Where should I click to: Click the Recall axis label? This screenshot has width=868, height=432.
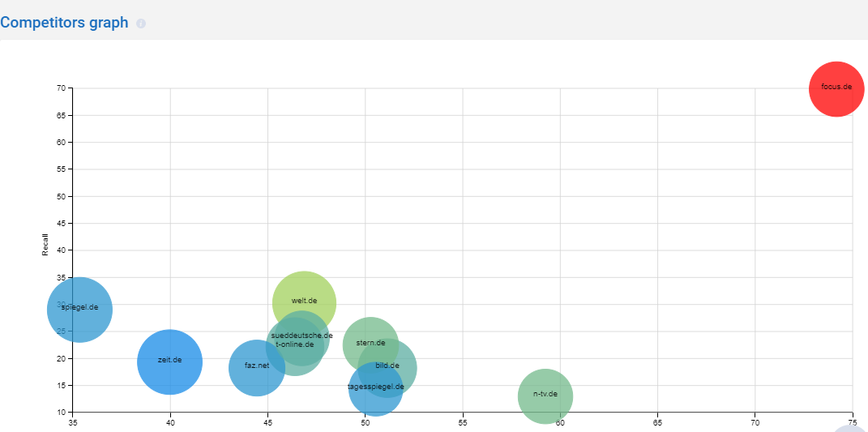pyautogui.click(x=45, y=244)
